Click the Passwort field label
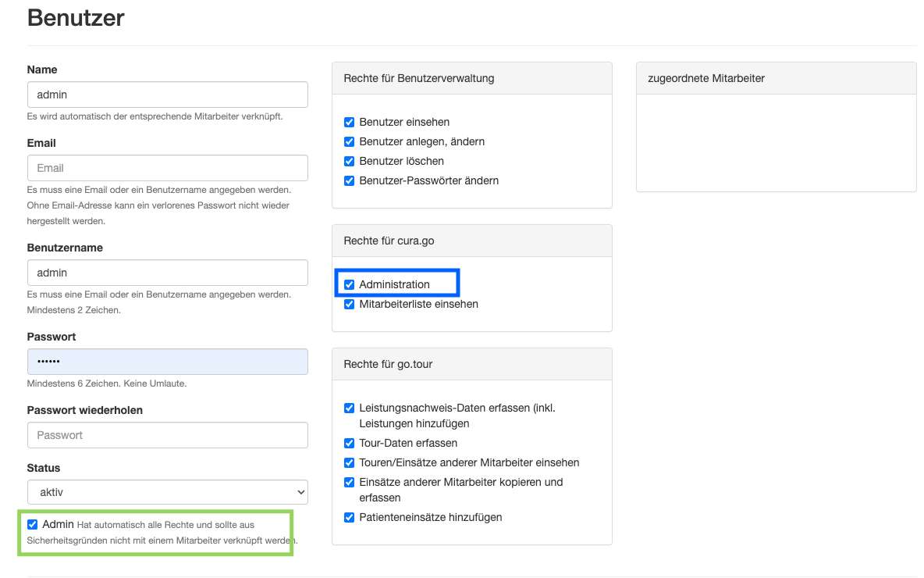 52,337
